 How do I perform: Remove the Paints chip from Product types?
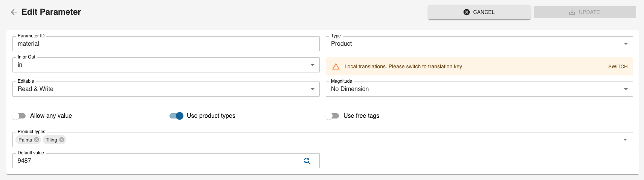point(37,140)
